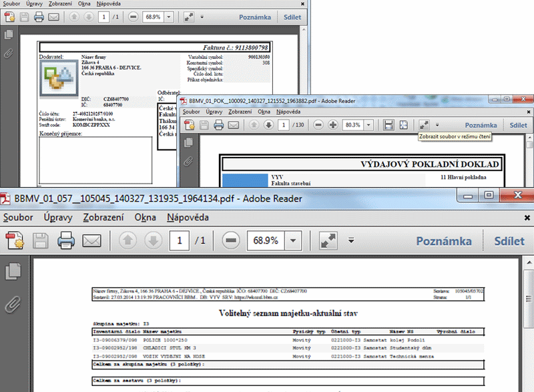
Task: Click 80.3% zoom field in POK window
Action: pos(353,126)
